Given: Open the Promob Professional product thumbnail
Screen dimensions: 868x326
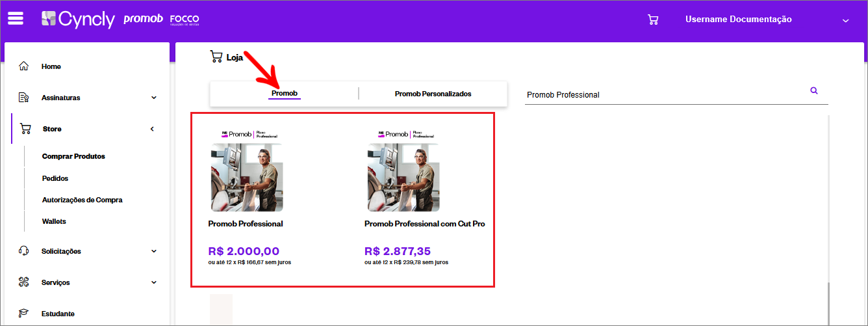Looking at the screenshot, I should tap(246, 177).
